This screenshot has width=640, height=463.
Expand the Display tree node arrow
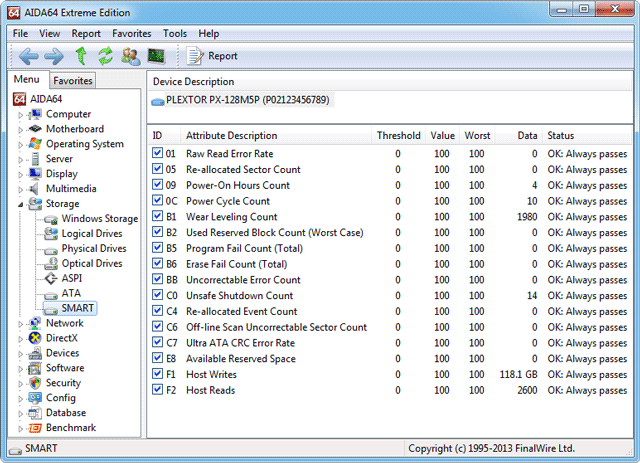pos(20,175)
